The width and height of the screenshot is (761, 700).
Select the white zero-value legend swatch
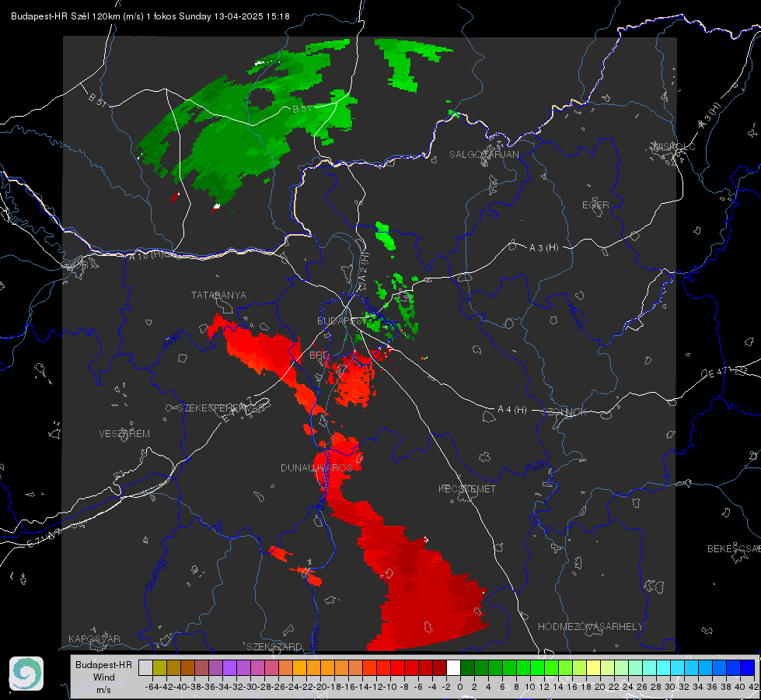point(453,668)
